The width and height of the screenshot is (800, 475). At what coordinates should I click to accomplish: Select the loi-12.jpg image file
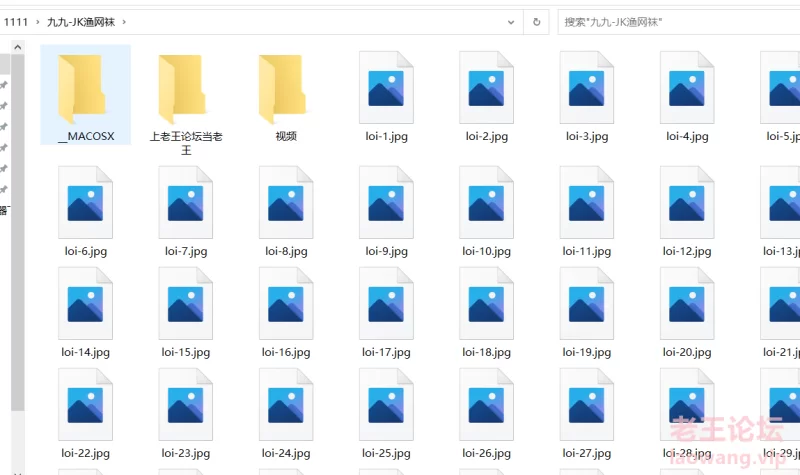point(687,210)
